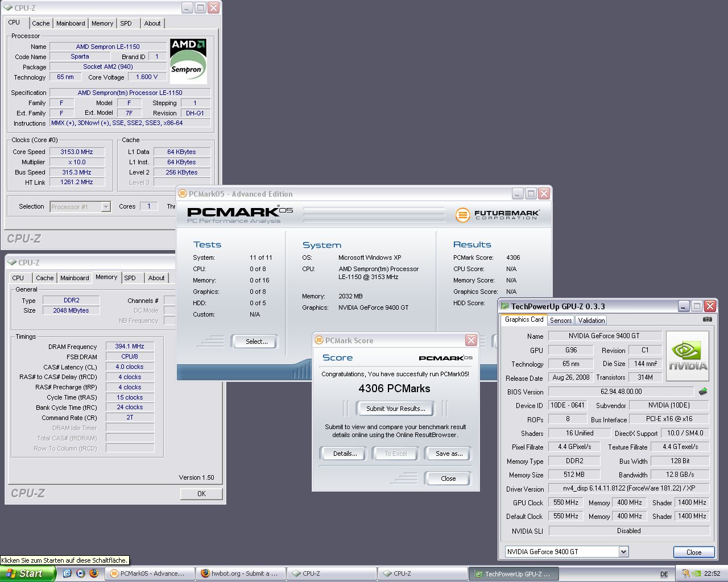Switch to the hwbot.org Firefox taskbar button
This screenshot has width=728, height=582.
click(241, 573)
